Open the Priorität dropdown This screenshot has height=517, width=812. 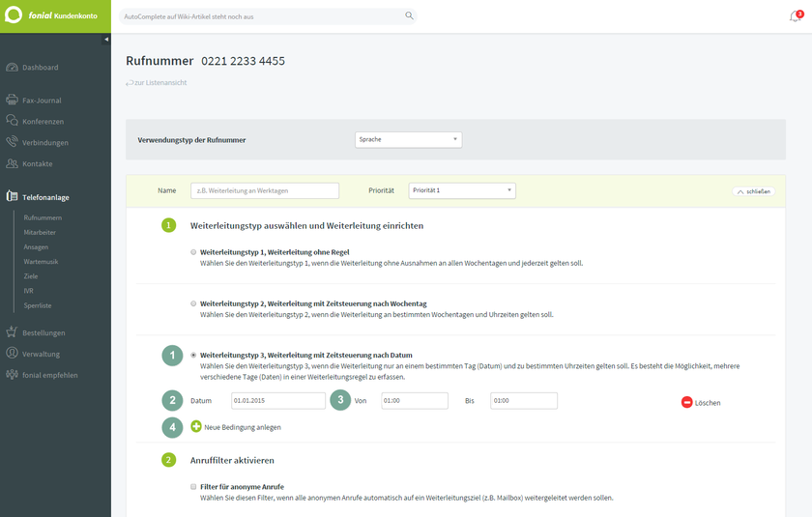462,190
